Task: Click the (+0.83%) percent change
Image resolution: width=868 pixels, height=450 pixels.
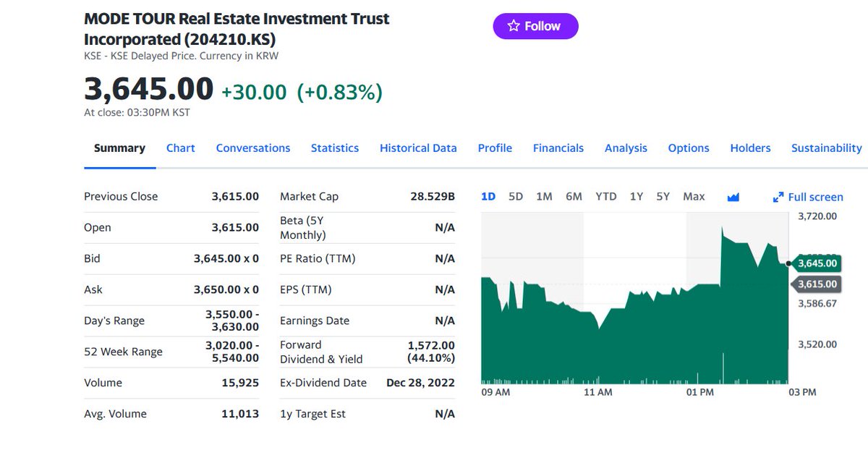Action: click(340, 92)
